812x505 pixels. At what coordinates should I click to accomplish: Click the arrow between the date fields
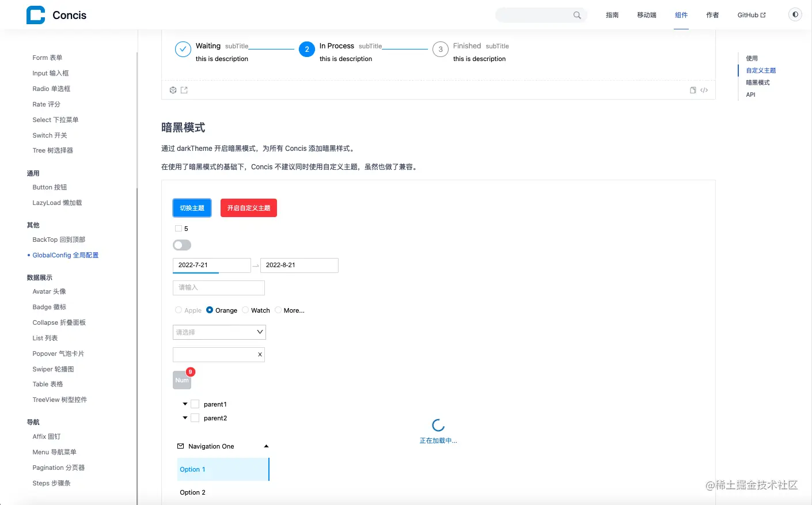pyautogui.click(x=256, y=265)
